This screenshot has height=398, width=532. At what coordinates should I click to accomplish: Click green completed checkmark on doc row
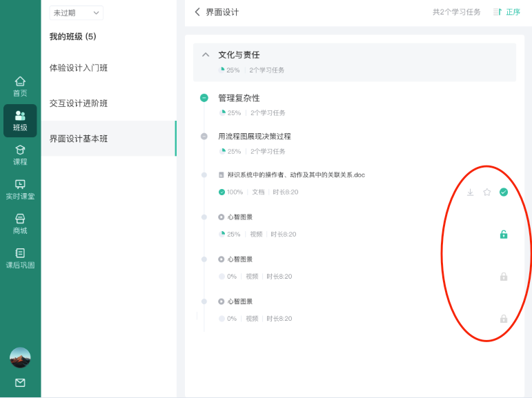(504, 192)
